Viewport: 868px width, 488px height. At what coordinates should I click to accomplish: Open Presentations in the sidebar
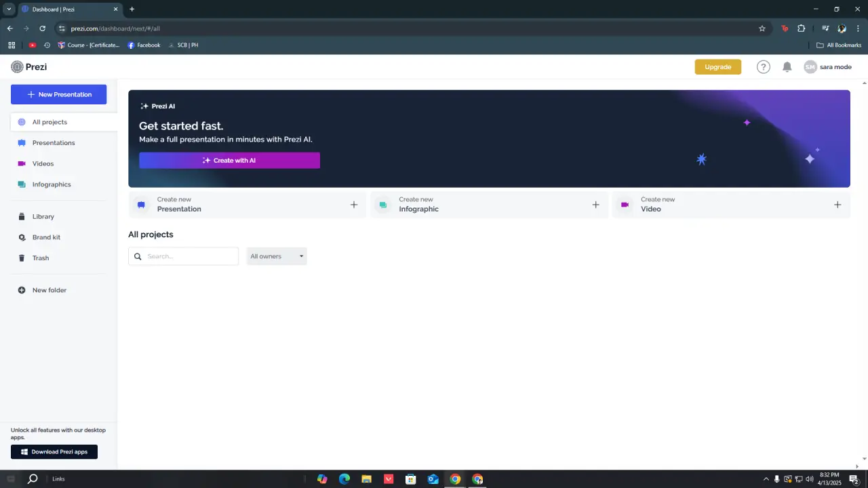pyautogui.click(x=54, y=143)
